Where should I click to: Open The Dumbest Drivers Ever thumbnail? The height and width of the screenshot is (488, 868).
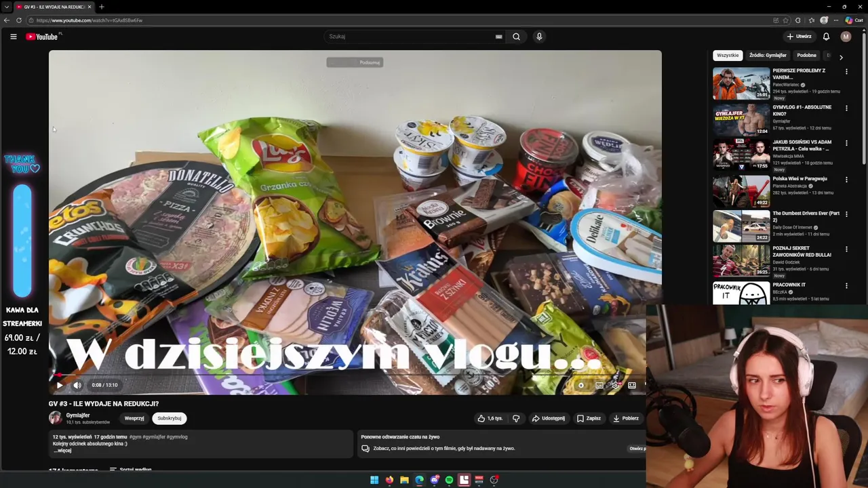[x=741, y=226]
